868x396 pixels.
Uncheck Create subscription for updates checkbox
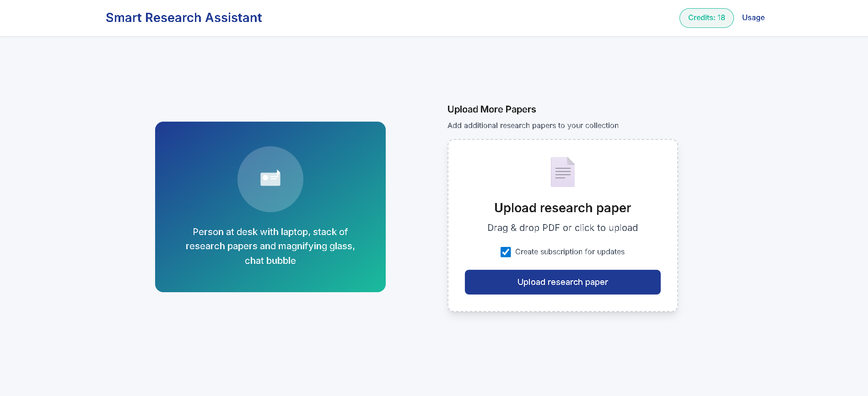(506, 252)
